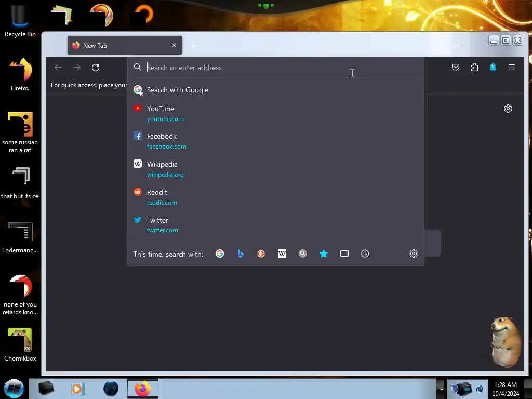
Task: Open the black box app on the taskbar
Action: tap(46, 389)
